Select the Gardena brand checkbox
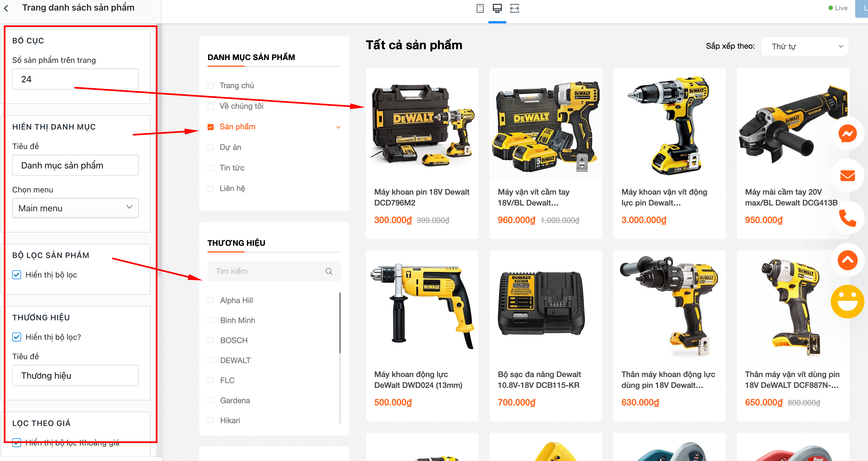The height and width of the screenshot is (461, 868). [x=211, y=400]
